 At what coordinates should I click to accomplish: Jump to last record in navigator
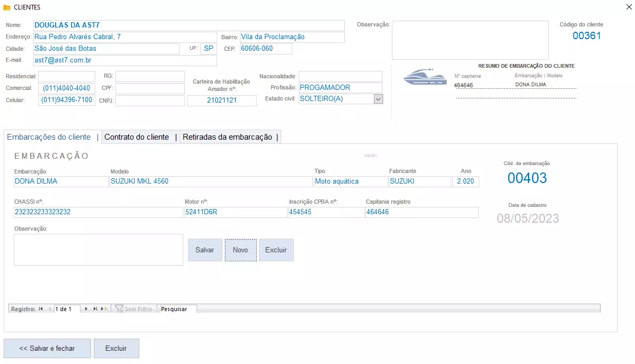coord(95,309)
